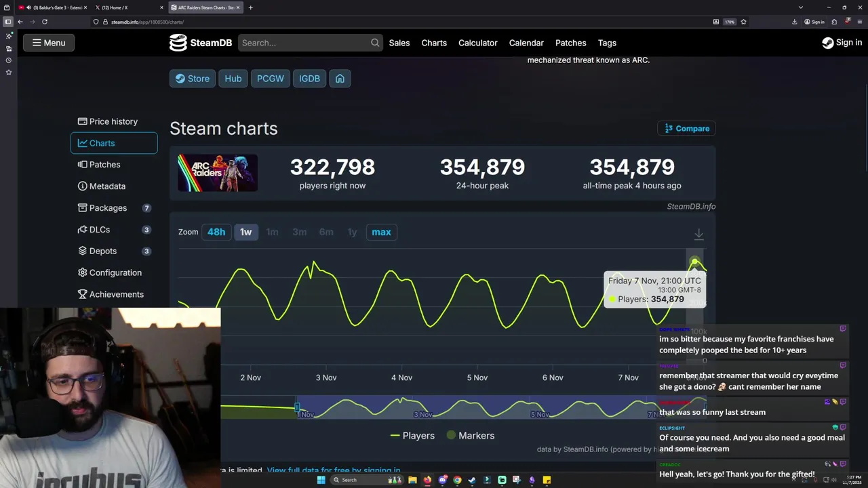Open the Depots sidebar section

(114, 251)
